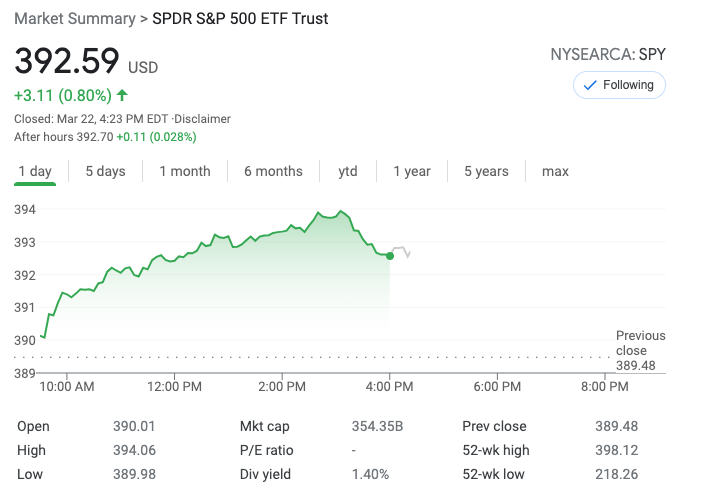Open the Market Summary breadcrumb link
This screenshot has height=494, width=702.
[x=74, y=19]
